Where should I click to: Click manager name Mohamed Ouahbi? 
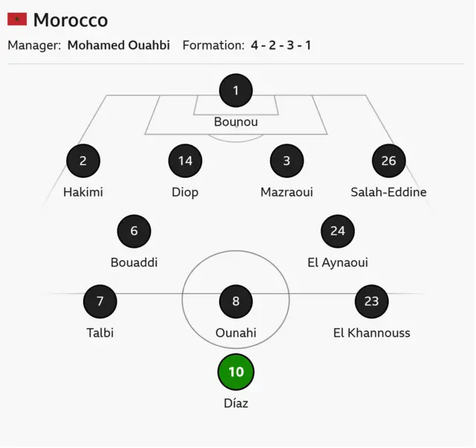119,45
